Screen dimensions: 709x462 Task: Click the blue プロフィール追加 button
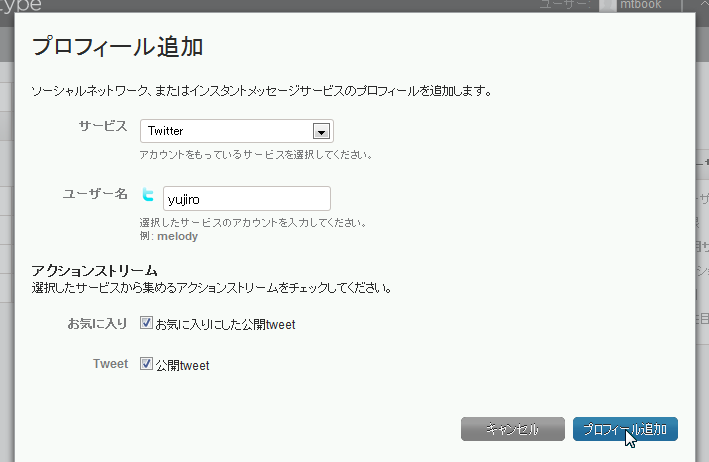pyautogui.click(x=625, y=429)
